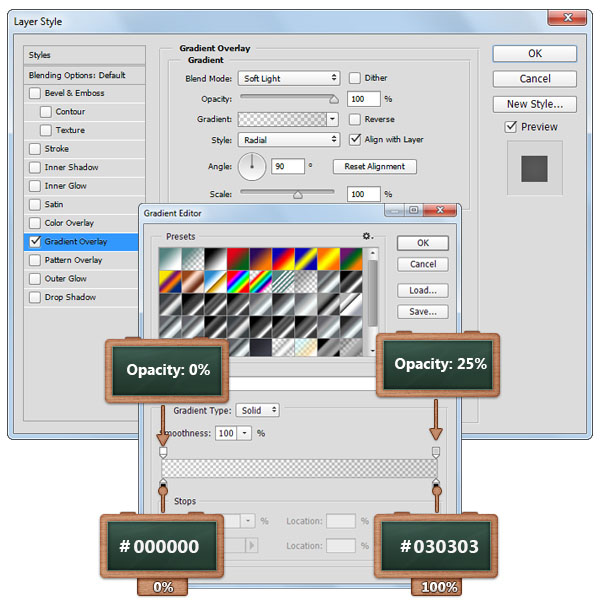The height and width of the screenshot is (600, 600).
Task: Select the rainbow spectrum gradient preset
Action: click(238, 281)
